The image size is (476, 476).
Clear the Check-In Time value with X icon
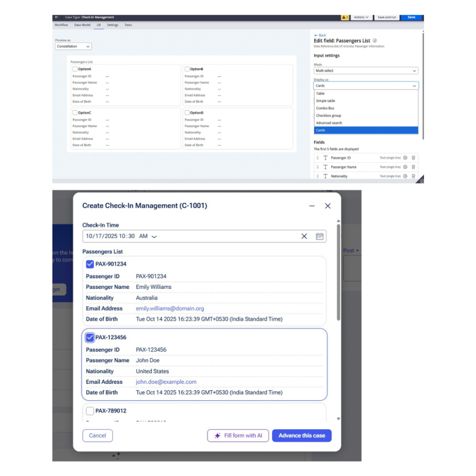[x=304, y=236]
